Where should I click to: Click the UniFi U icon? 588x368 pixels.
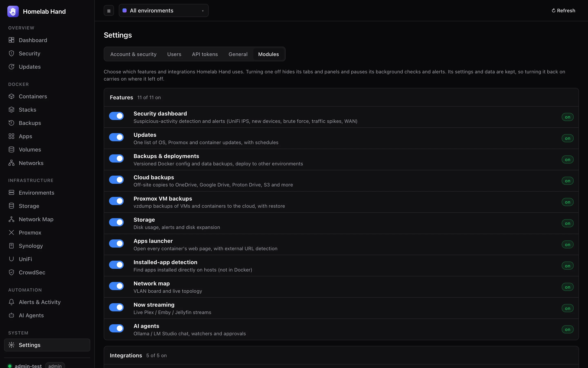(x=11, y=259)
